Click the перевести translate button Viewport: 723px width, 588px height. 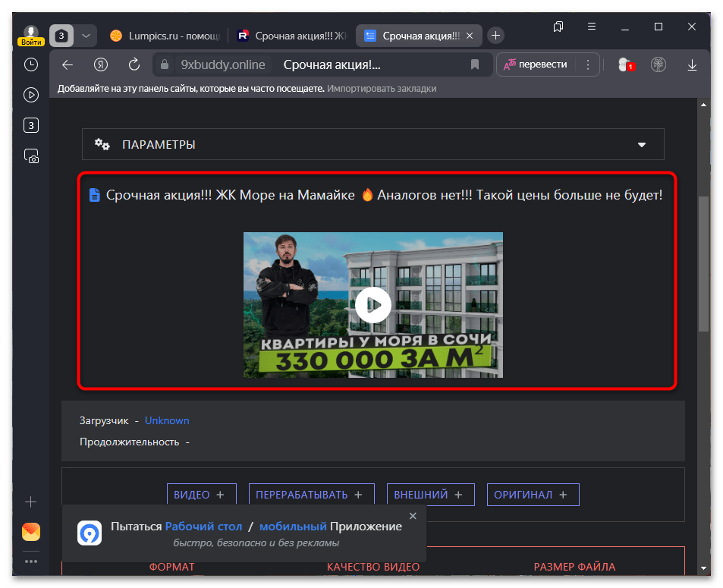pyautogui.click(x=536, y=64)
